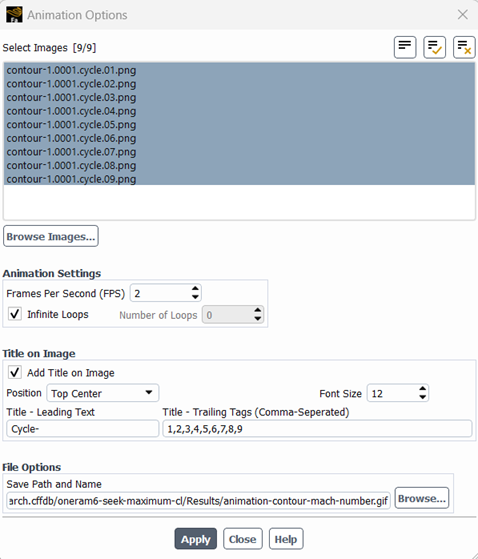Select contour-1.0001.cycle.06.png in list
The height and width of the screenshot is (559, 478).
[x=239, y=138]
